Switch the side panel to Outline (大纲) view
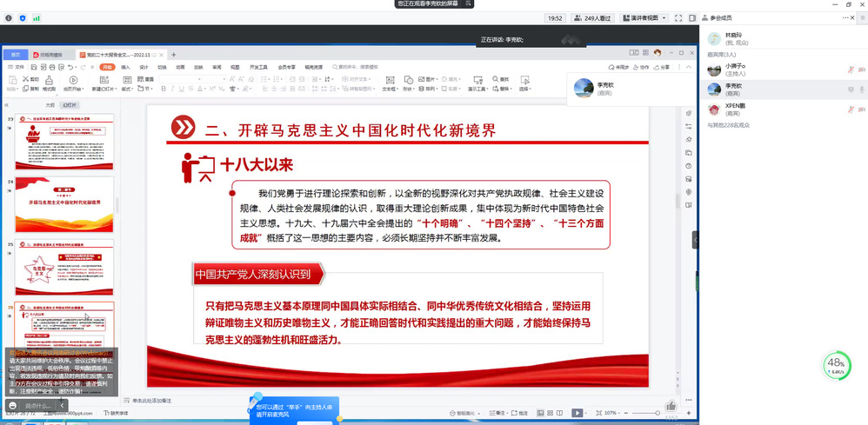 click(x=50, y=104)
